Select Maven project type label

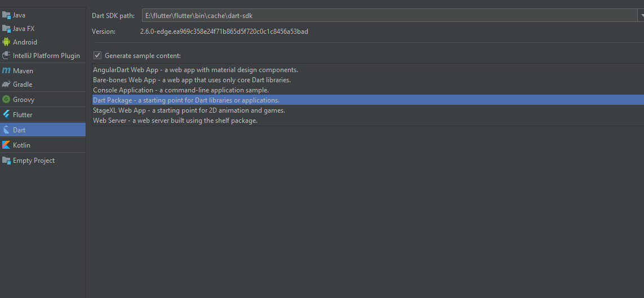(x=23, y=70)
